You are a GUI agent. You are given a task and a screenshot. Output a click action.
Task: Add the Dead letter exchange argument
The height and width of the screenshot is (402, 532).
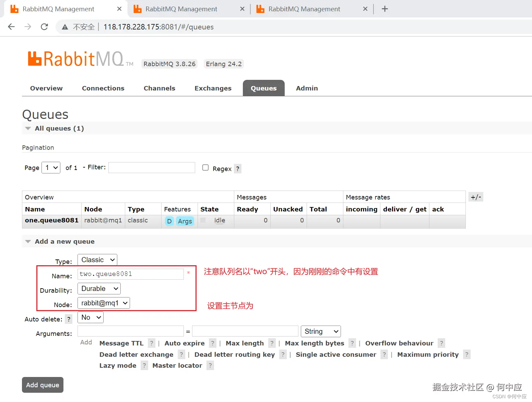coord(137,354)
